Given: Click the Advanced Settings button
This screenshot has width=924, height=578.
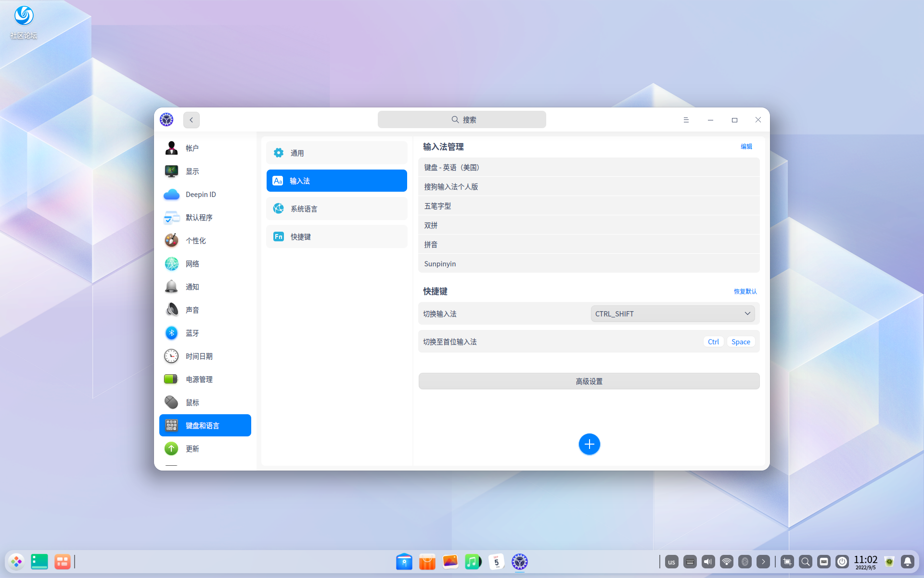Looking at the screenshot, I should (589, 381).
